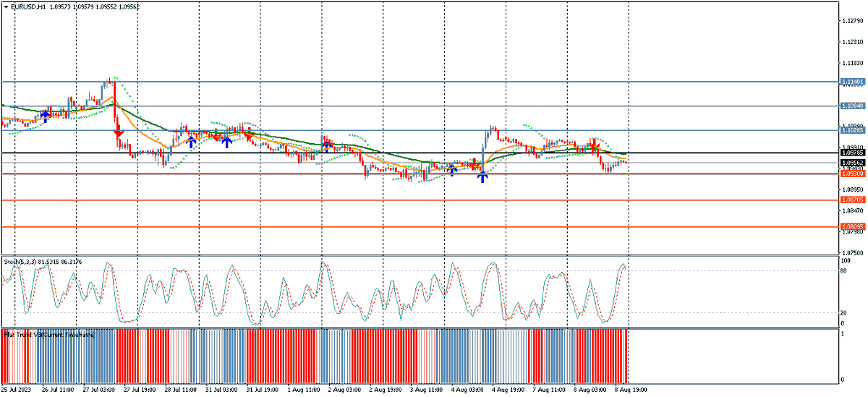Click the 28 Jul 11:00 time label
This screenshot has width=868, height=397.
(x=182, y=390)
